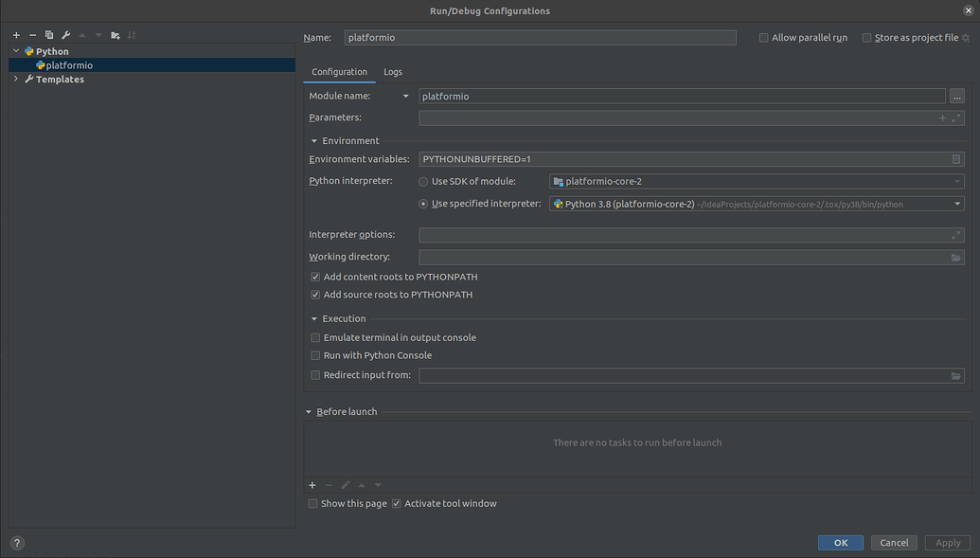Click the Cancel button

(895, 542)
